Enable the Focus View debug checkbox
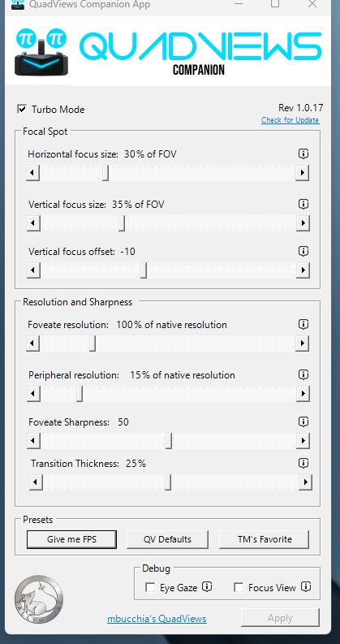This screenshot has height=644, width=340. tap(239, 588)
